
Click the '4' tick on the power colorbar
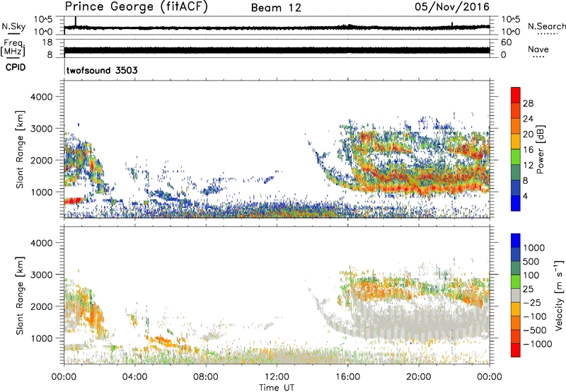[525, 197]
